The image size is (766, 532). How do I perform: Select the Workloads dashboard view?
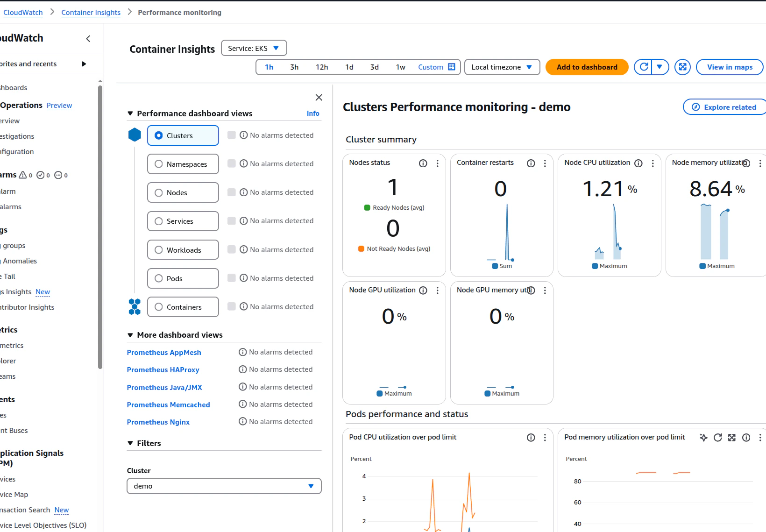pyautogui.click(x=183, y=250)
